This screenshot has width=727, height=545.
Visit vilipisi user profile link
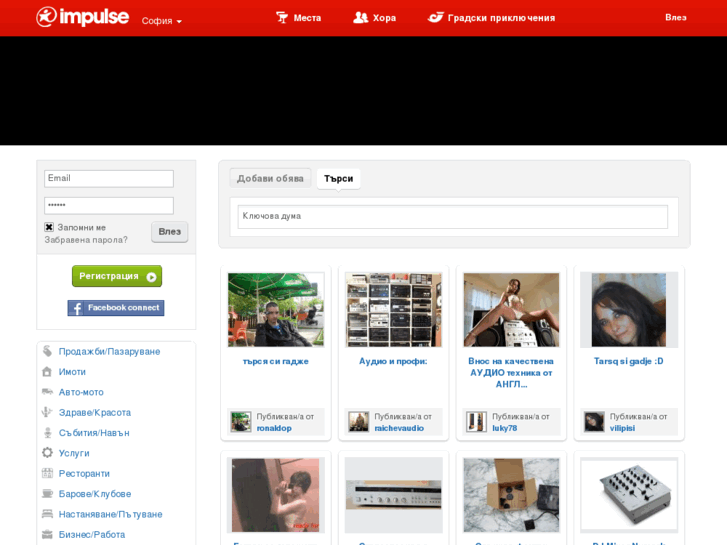pyautogui.click(x=622, y=429)
